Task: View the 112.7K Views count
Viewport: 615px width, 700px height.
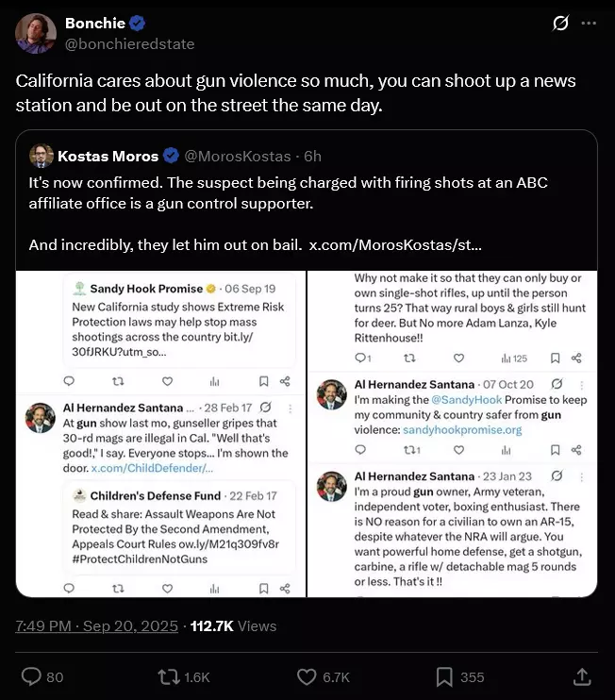Action: click(233, 625)
